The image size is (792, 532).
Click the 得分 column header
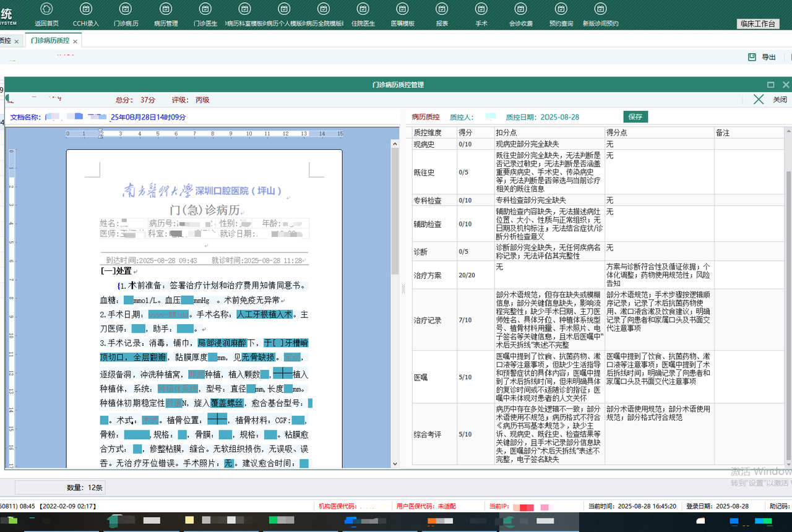[x=475, y=132]
